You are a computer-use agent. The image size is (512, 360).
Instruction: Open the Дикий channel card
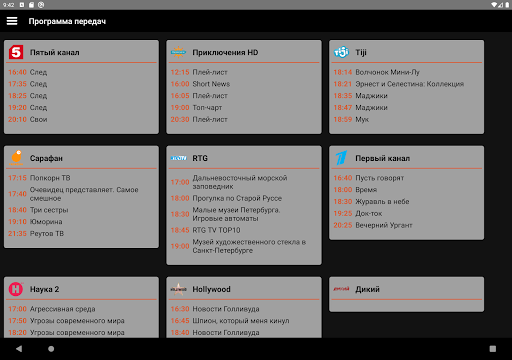406,294
